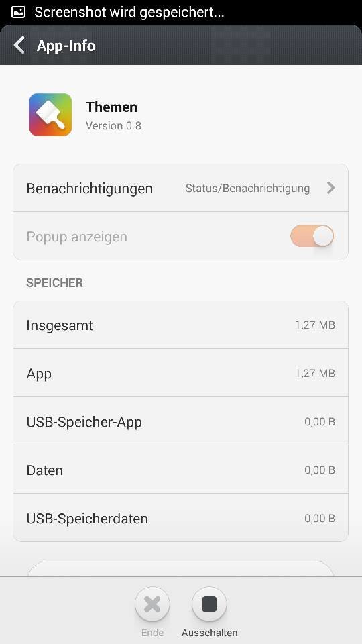The image size is (362, 644).
Task: Tap the Ende label
Action: tap(152, 633)
